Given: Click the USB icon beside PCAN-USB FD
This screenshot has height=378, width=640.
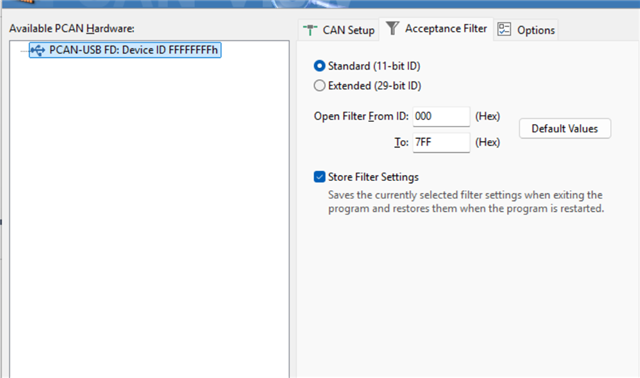Looking at the screenshot, I should pos(38,50).
